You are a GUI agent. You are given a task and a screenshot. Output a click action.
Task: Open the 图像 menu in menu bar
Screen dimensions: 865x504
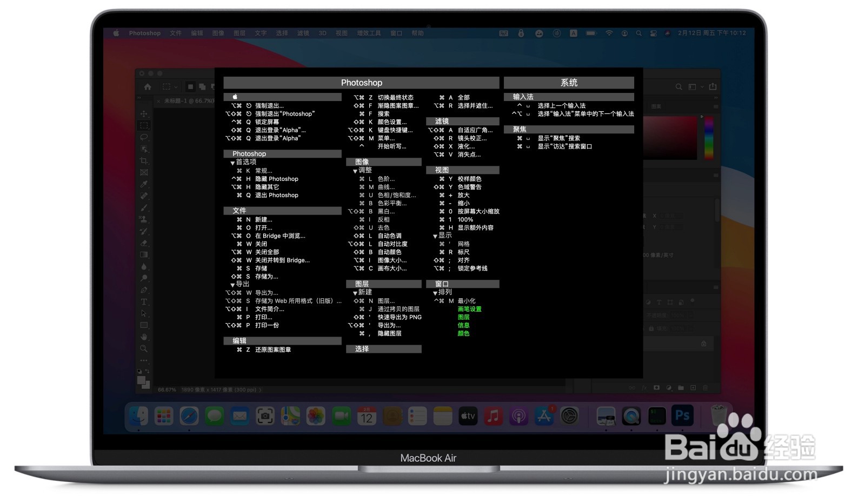[x=218, y=33]
